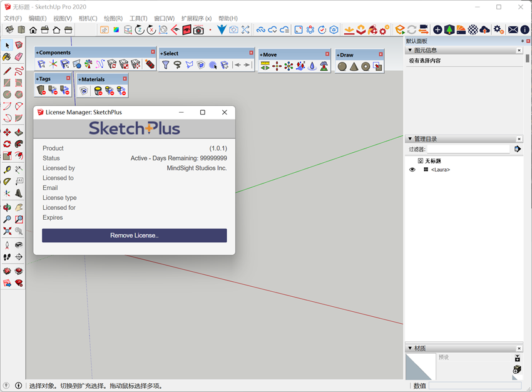Close the +Materials floating toolbar
532x392 pixels.
pyautogui.click(x=125, y=79)
